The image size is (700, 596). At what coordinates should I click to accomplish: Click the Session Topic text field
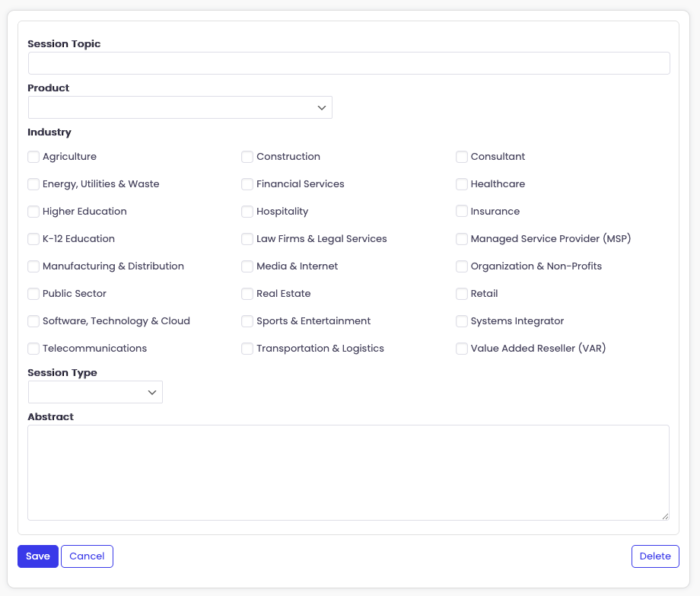pyautogui.click(x=348, y=63)
